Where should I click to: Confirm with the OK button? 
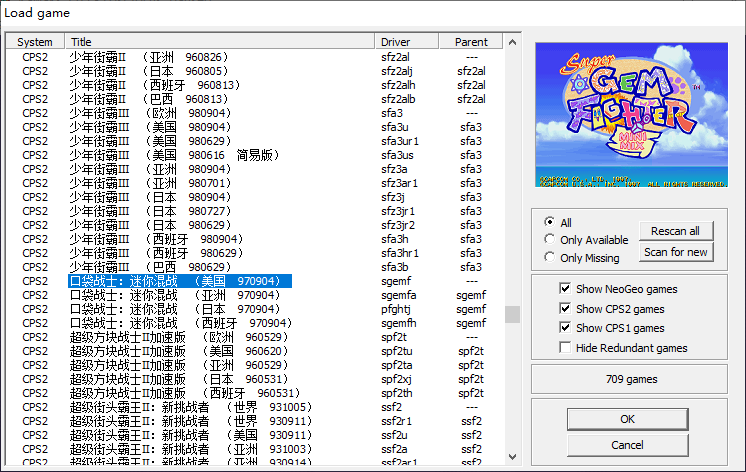pos(627,418)
